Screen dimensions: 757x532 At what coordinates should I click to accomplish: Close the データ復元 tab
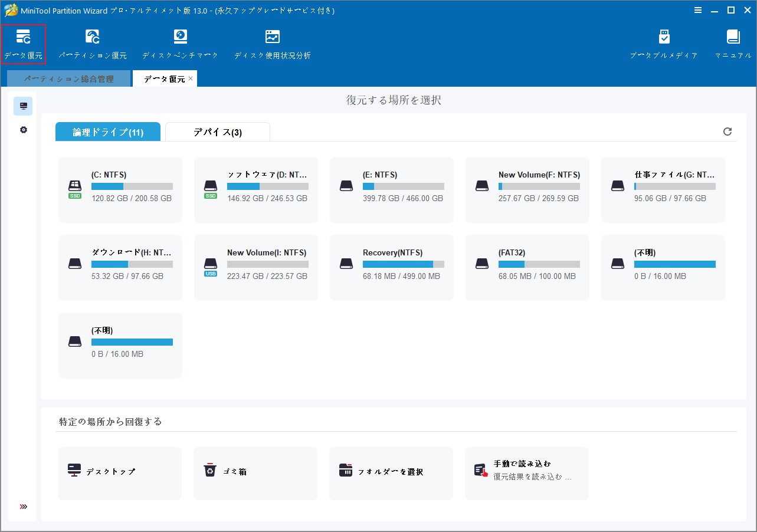coord(191,77)
